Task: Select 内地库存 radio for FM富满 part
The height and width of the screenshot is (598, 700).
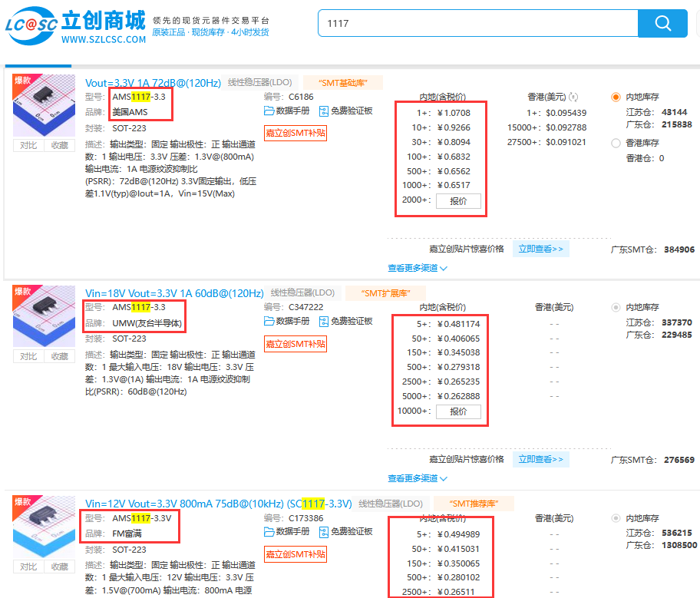Action: [616, 518]
